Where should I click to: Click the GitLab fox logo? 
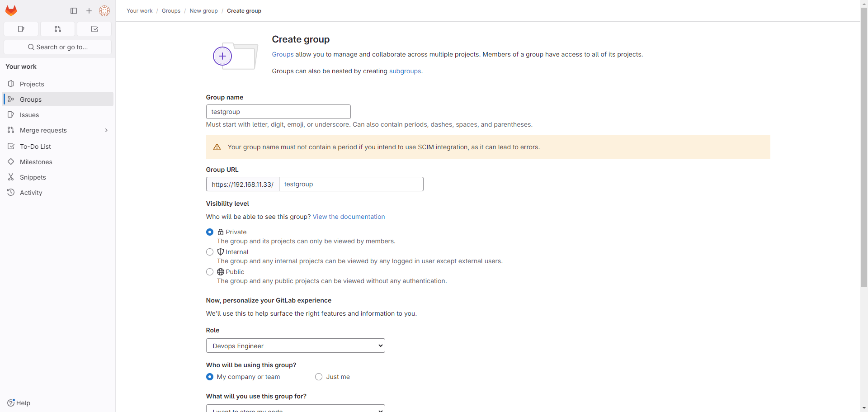point(11,10)
